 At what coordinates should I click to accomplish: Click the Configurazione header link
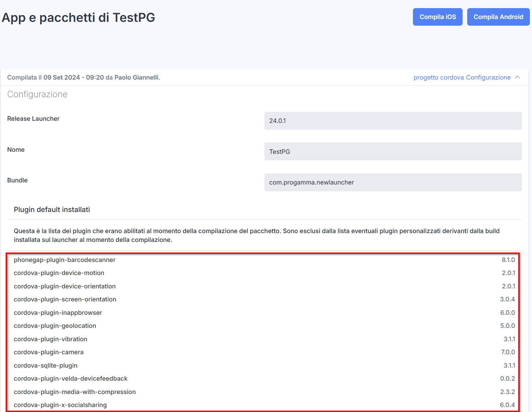(488, 77)
